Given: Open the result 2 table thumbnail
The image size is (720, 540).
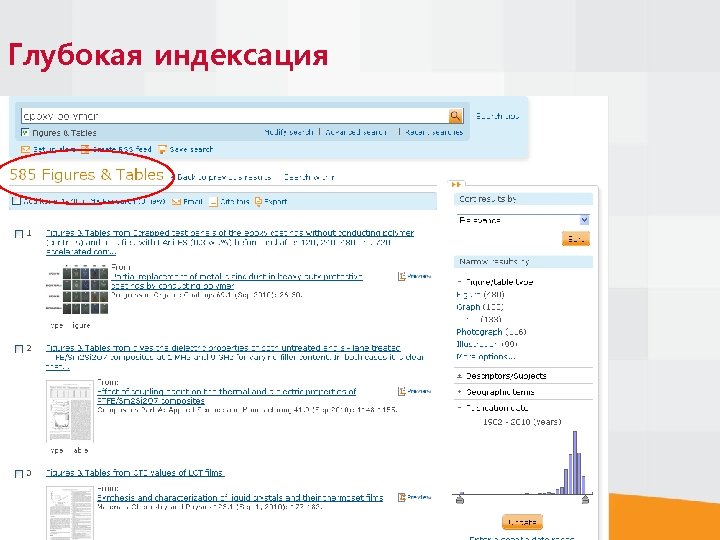Looking at the screenshot, I should (x=70, y=411).
